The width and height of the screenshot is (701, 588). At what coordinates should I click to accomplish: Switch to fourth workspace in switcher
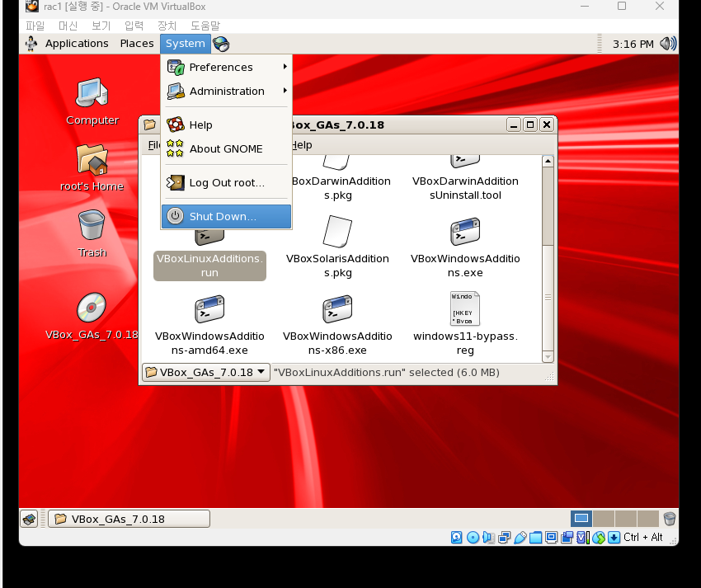pyautogui.click(x=647, y=519)
